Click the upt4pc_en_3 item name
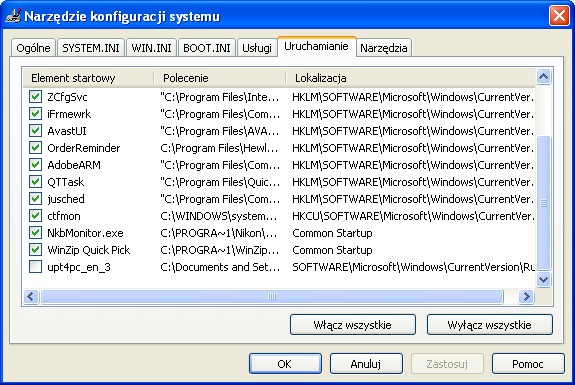575x385 pixels. 79,267
